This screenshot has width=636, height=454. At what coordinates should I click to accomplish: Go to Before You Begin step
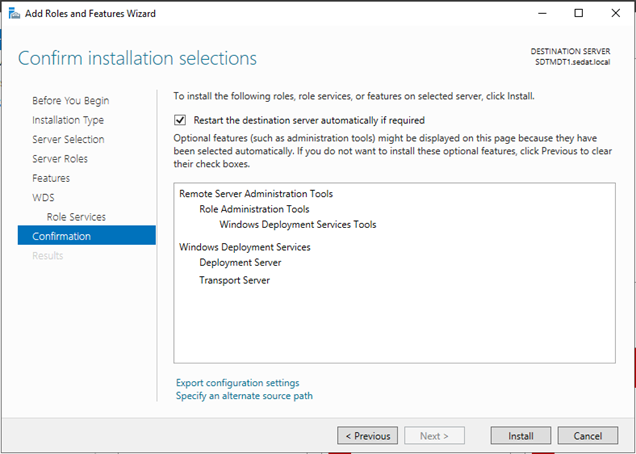click(71, 101)
